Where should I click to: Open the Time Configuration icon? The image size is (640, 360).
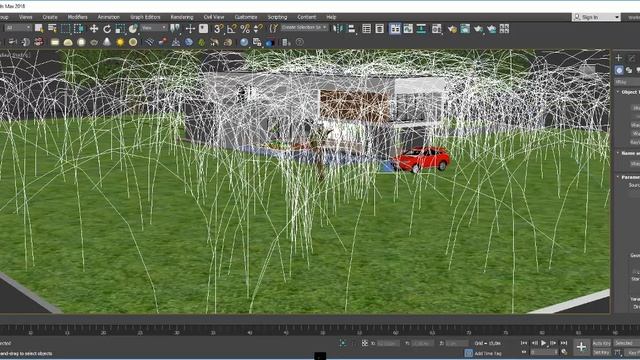click(x=564, y=352)
